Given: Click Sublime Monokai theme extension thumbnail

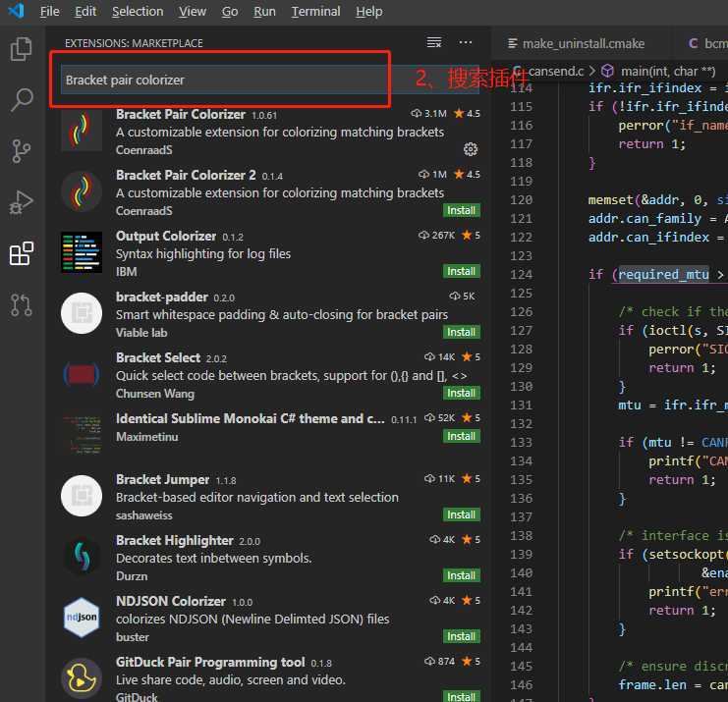Looking at the screenshot, I should (82, 435).
